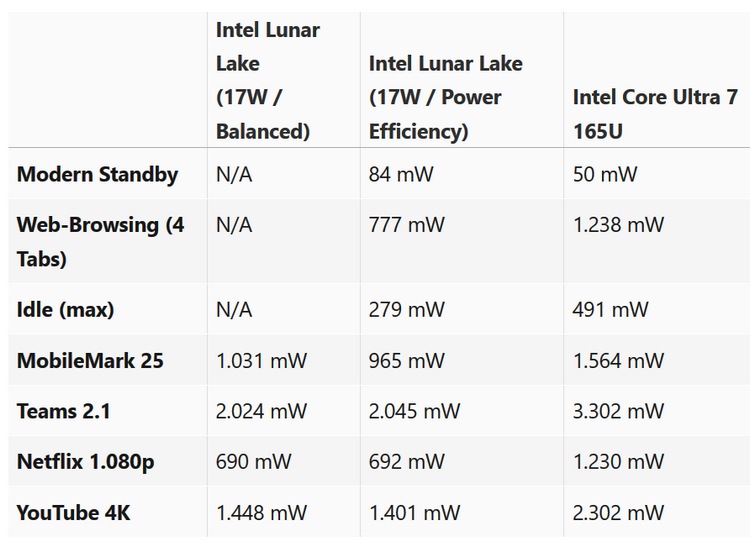Select the YouTube 4K row label

click(73, 513)
